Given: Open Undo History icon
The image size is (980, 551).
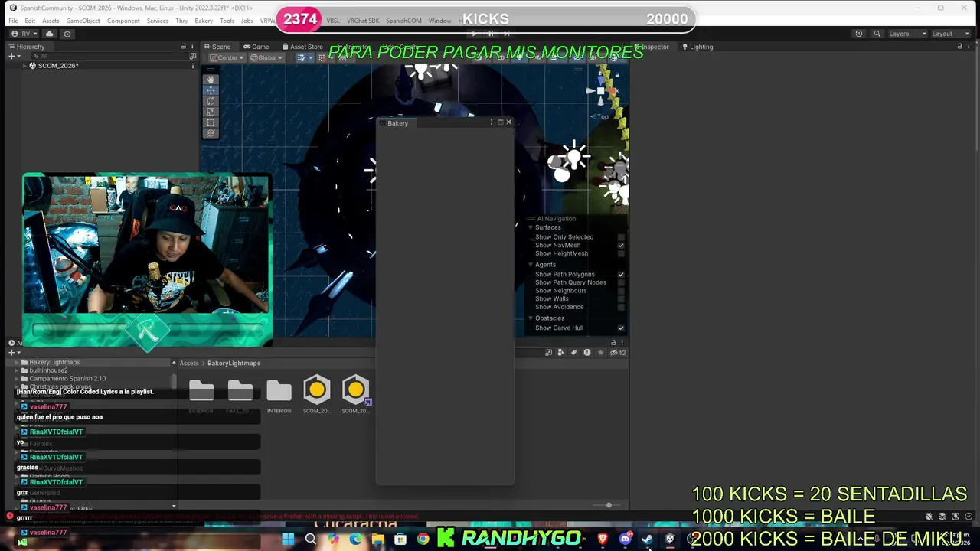Looking at the screenshot, I should (x=858, y=34).
